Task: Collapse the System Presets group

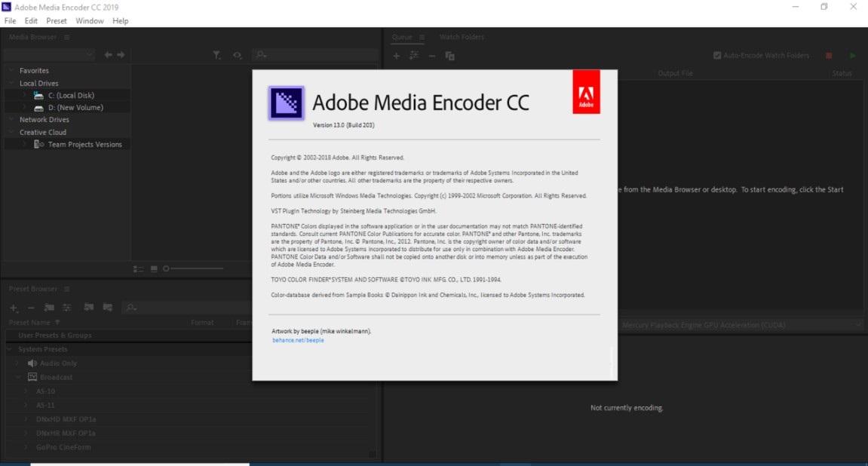Action: (10, 349)
